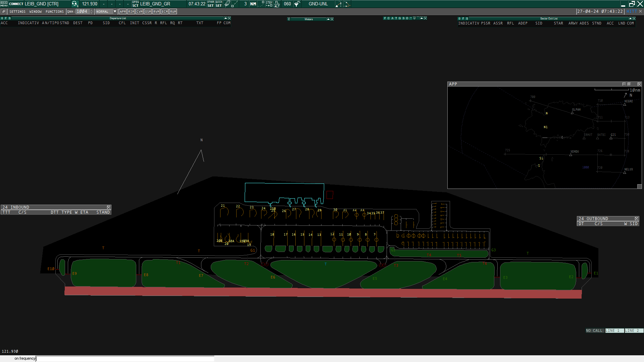
Task: Toggle FL/ALT display mode
Action: (277, 4)
